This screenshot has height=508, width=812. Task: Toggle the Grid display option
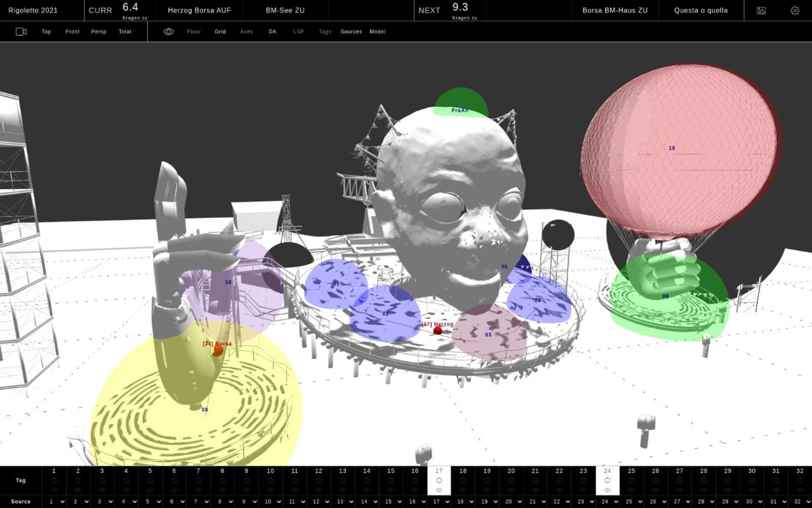click(x=220, y=31)
